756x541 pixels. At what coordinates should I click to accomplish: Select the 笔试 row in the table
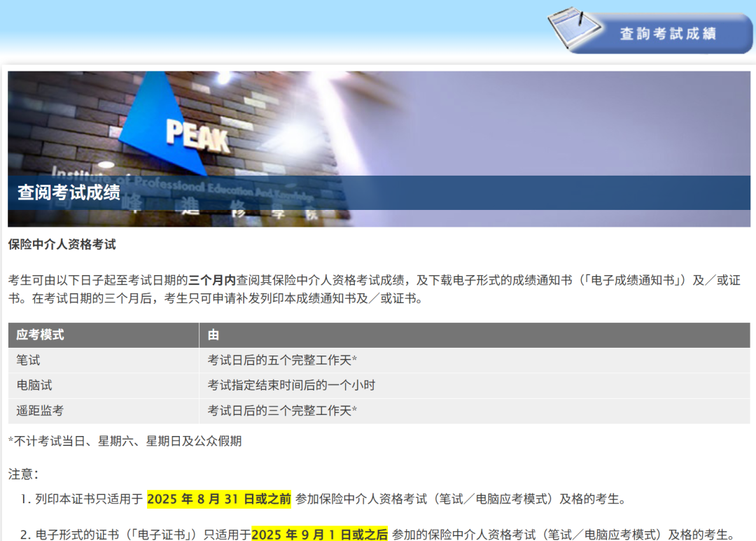click(x=29, y=360)
